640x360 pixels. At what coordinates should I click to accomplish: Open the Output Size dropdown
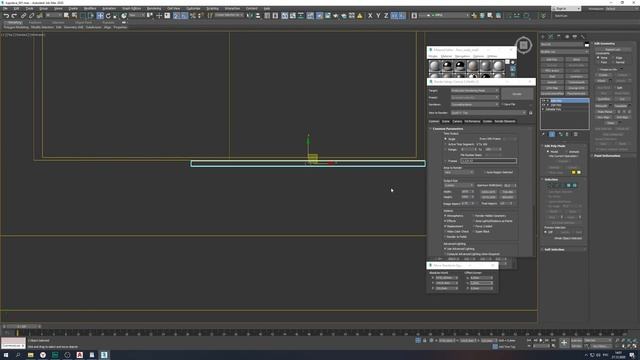point(459,185)
